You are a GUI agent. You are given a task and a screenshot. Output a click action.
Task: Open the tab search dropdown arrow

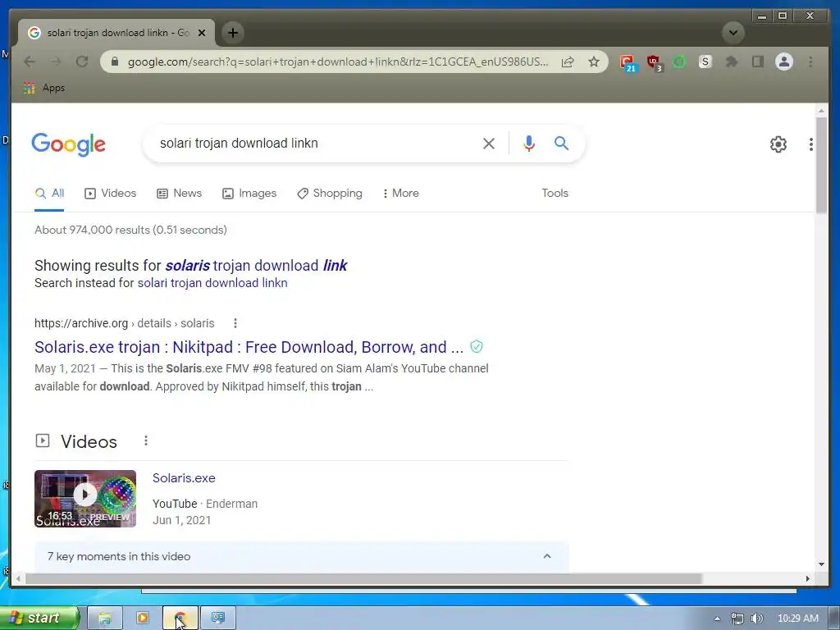click(x=733, y=33)
